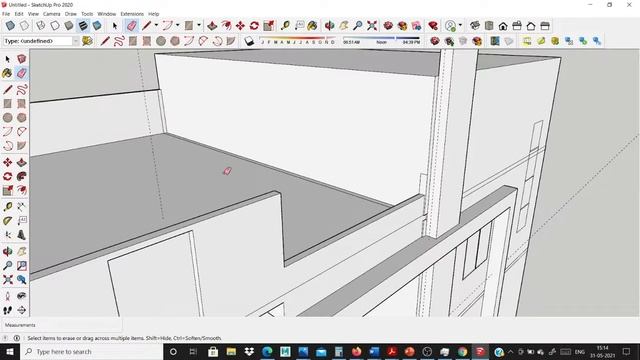640x360 pixels.
Task: Adjust the shadow time-of-day slider
Action: 381,40
